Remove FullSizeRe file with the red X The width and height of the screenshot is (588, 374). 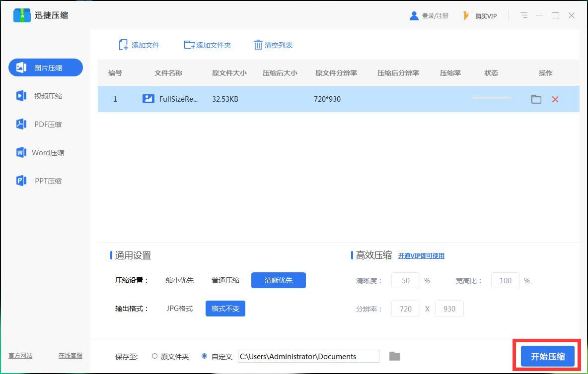click(555, 99)
